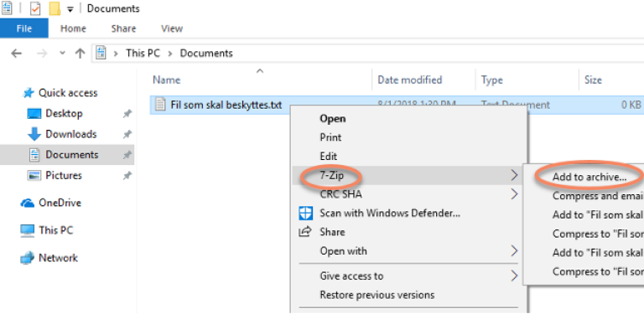
Task: Open the quick access toolbar dropdown
Action: [70, 9]
